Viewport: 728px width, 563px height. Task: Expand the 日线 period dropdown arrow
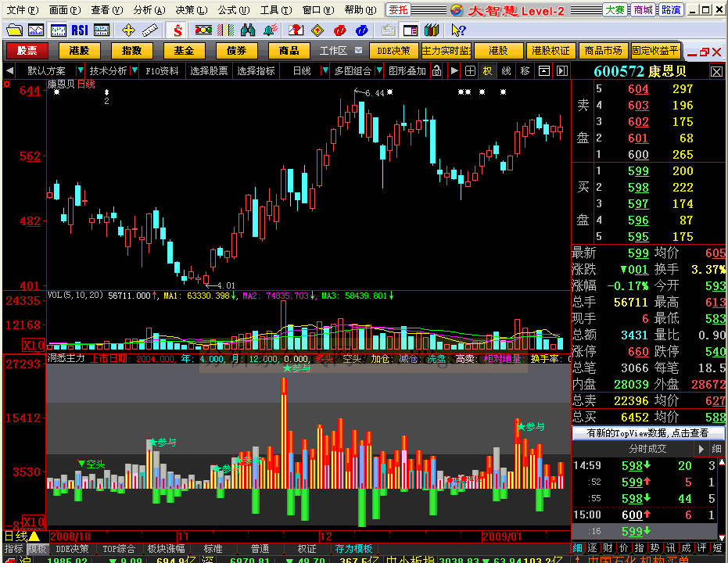coord(325,71)
